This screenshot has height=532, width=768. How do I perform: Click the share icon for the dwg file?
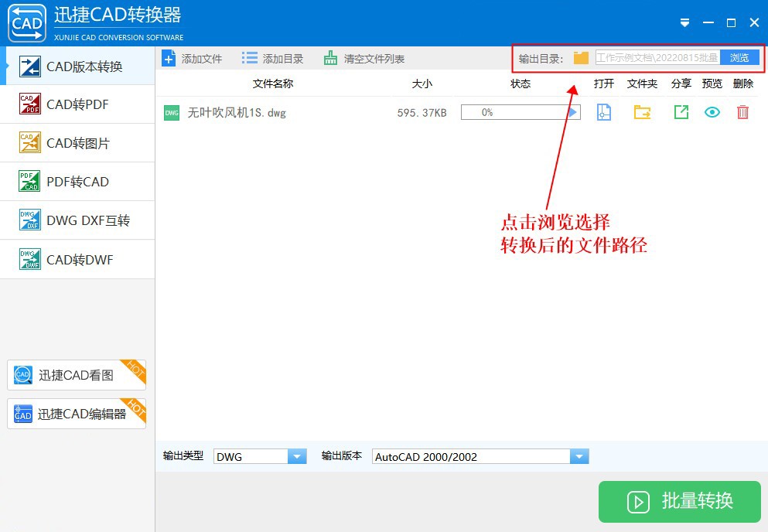click(681, 112)
